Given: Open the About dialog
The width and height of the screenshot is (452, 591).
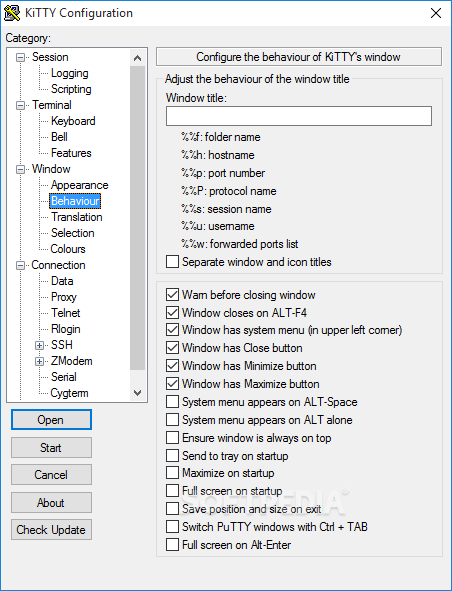Looking at the screenshot, I should [51, 503].
